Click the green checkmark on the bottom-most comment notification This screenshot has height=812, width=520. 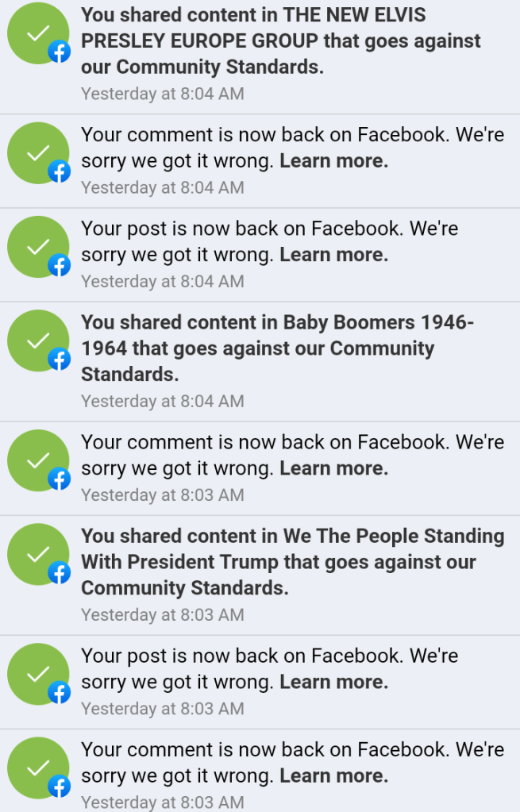tap(37, 768)
